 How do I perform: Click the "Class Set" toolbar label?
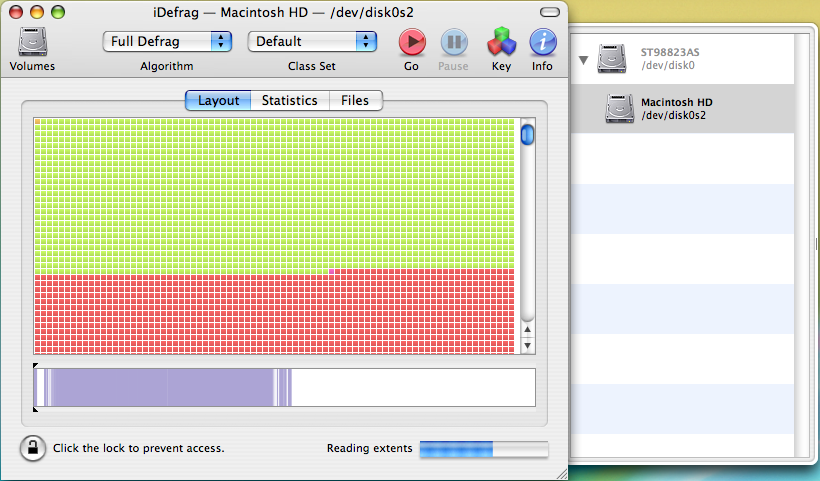tap(312, 66)
